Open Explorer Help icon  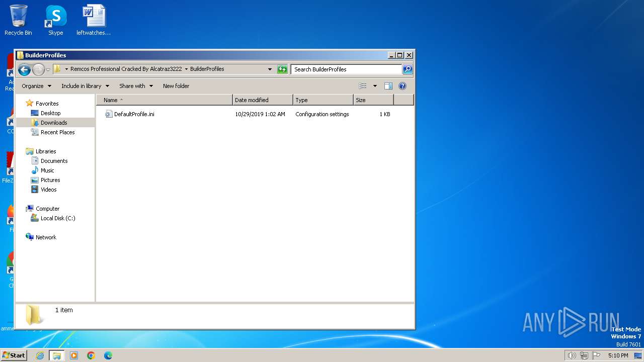402,86
